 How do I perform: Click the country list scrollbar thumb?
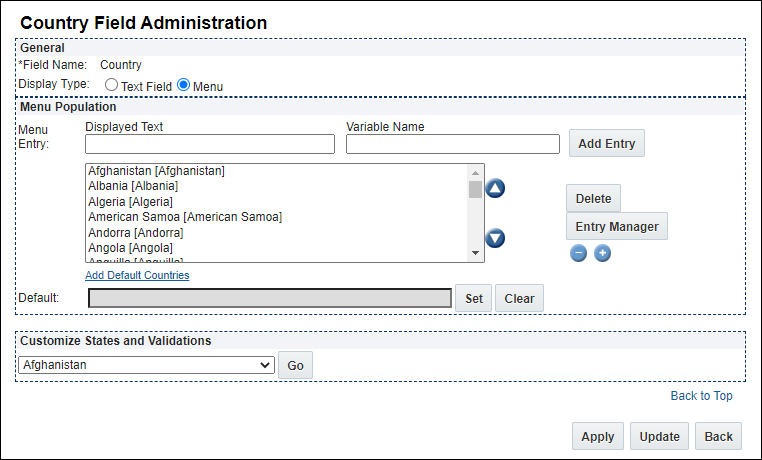point(475,189)
